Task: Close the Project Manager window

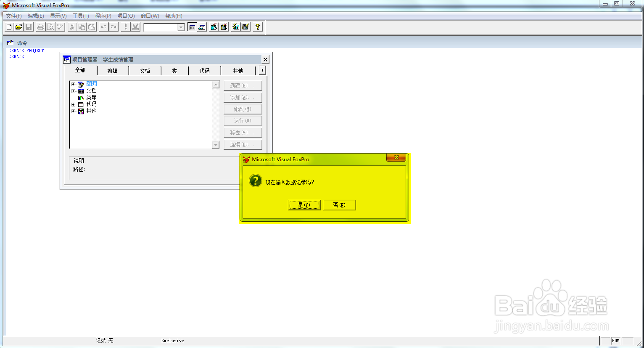Action: tap(265, 59)
